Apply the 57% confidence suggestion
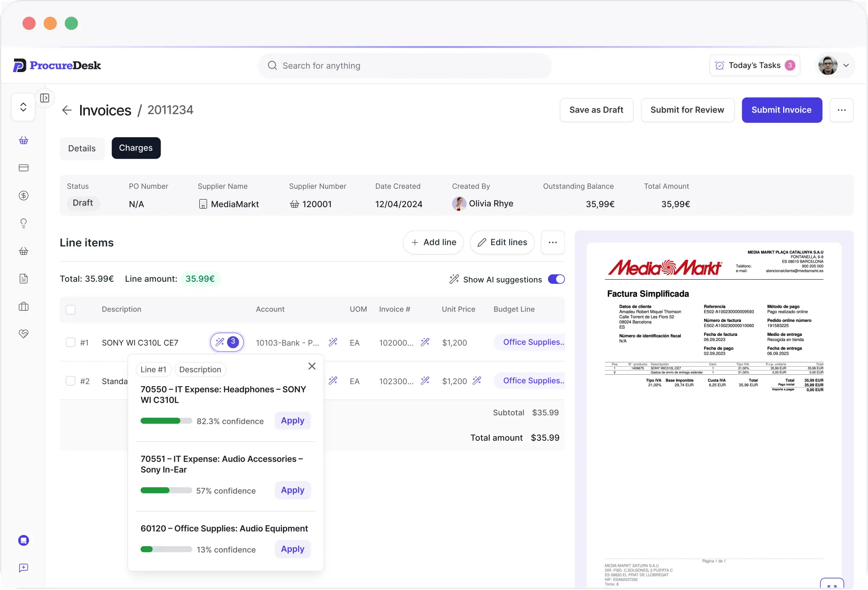Image resolution: width=868 pixels, height=590 pixels. (x=293, y=490)
